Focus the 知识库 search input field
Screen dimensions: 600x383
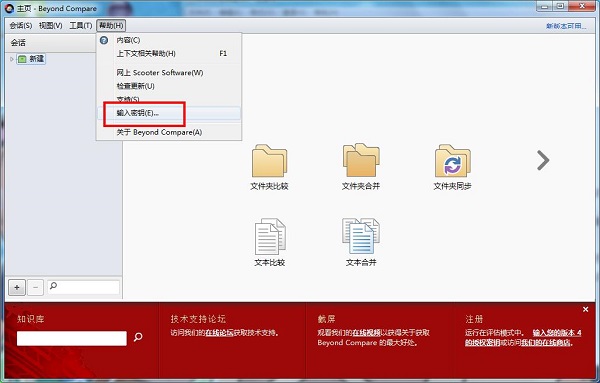pos(72,338)
